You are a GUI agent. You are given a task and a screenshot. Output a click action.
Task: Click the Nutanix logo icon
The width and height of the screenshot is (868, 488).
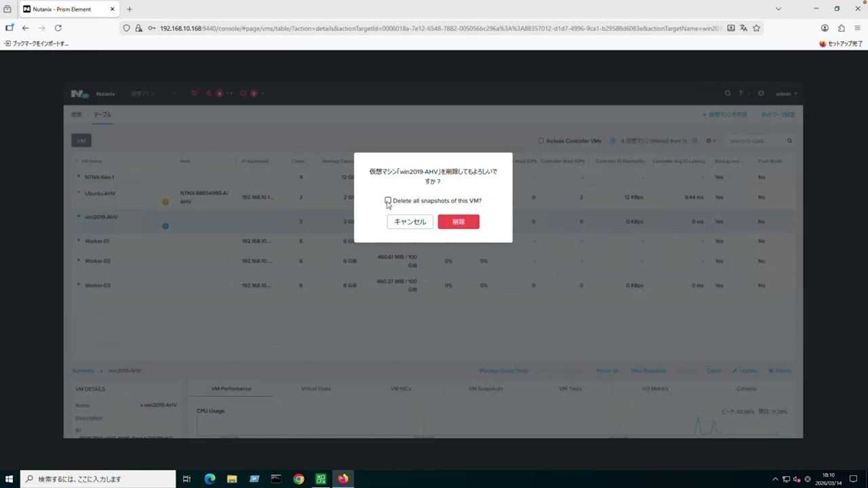pyautogui.click(x=80, y=94)
